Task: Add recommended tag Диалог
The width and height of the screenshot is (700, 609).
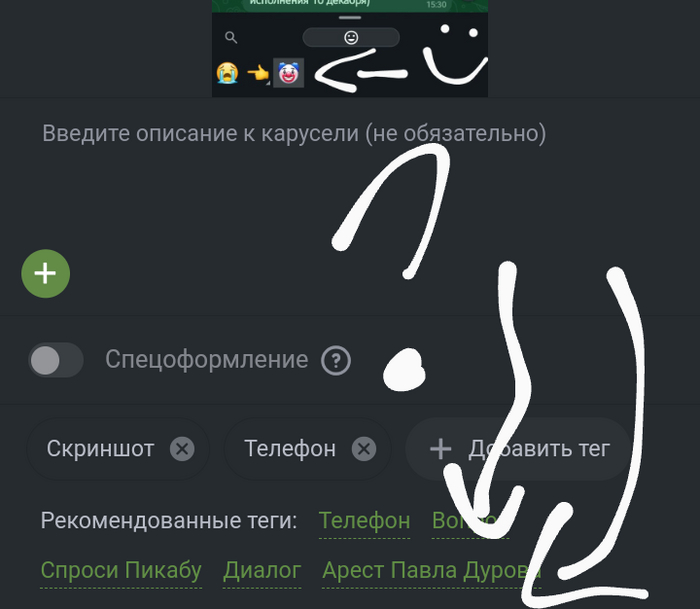Action: [x=262, y=570]
